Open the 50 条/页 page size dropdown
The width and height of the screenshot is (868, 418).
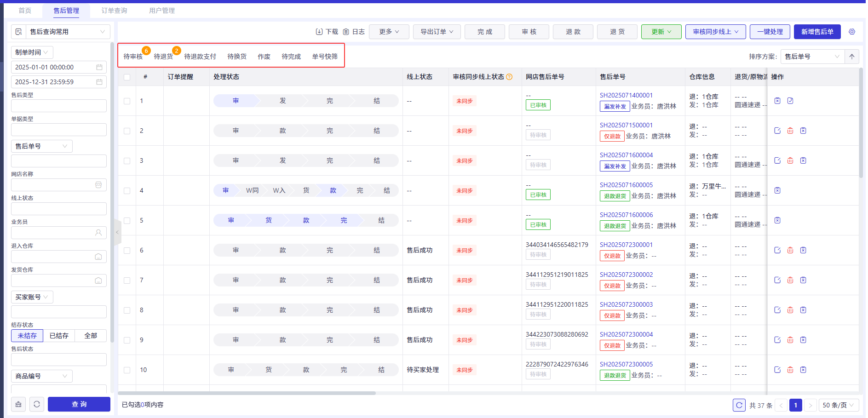click(839, 405)
